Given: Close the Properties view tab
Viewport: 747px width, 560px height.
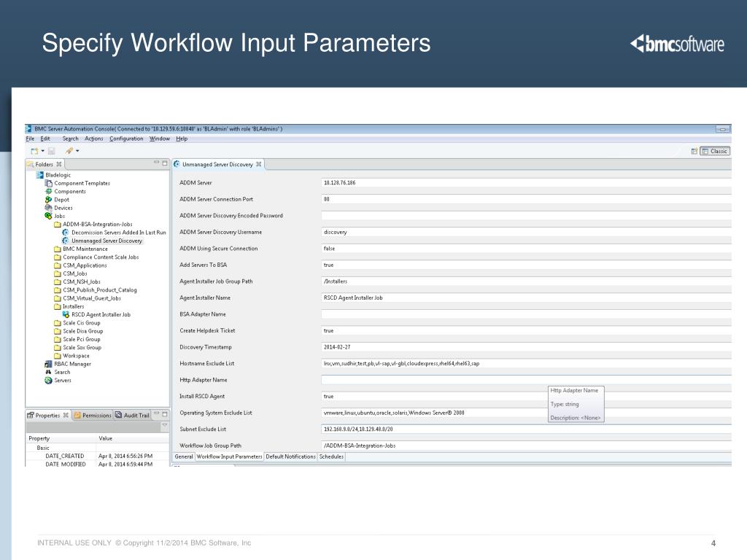Looking at the screenshot, I should [66, 415].
